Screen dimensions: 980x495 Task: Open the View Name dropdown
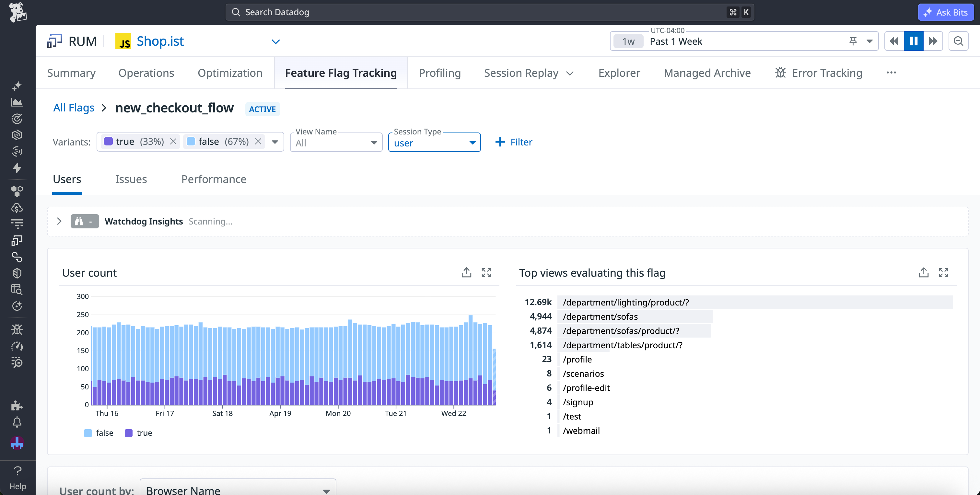click(336, 142)
